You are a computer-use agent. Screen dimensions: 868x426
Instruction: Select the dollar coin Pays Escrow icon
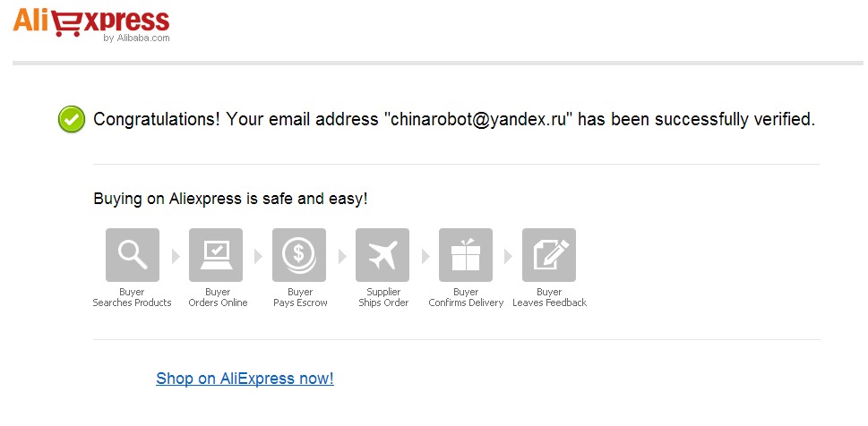coord(299,255)
